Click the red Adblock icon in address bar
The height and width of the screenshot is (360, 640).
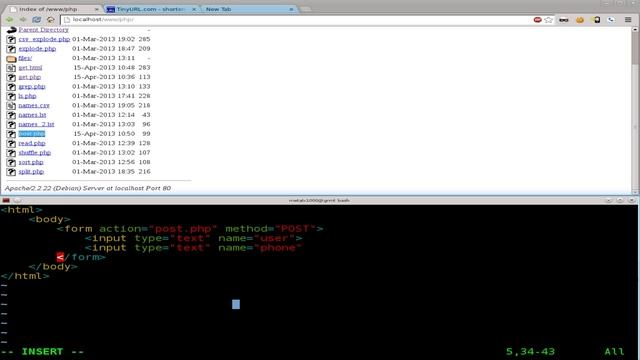coord(538,20)
